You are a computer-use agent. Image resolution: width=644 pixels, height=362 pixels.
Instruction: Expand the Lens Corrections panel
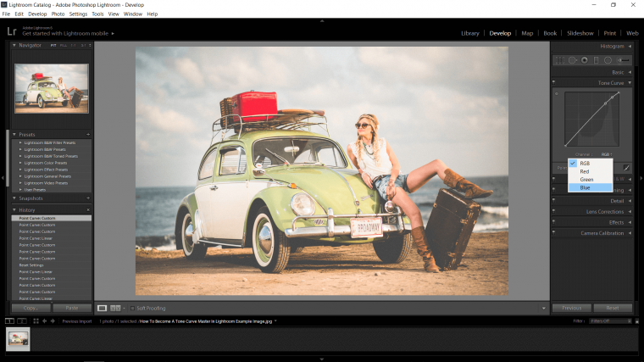(630, 212)
